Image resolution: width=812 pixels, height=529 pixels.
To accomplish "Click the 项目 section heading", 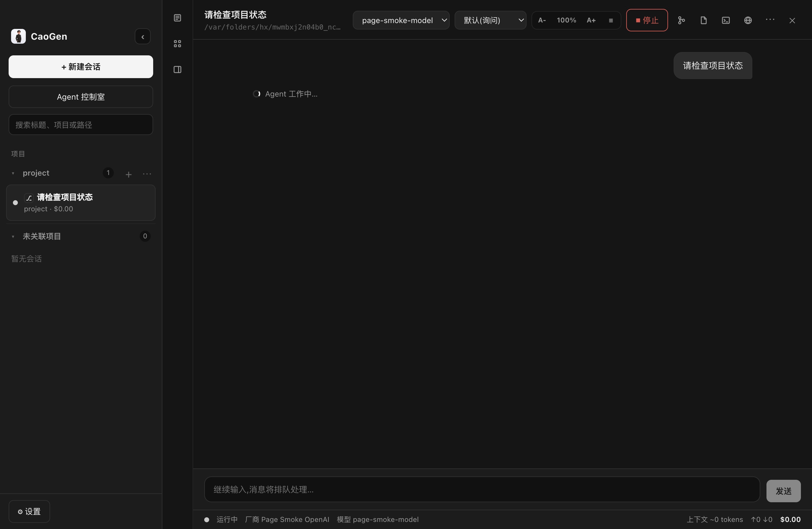I will pos(18,154).
